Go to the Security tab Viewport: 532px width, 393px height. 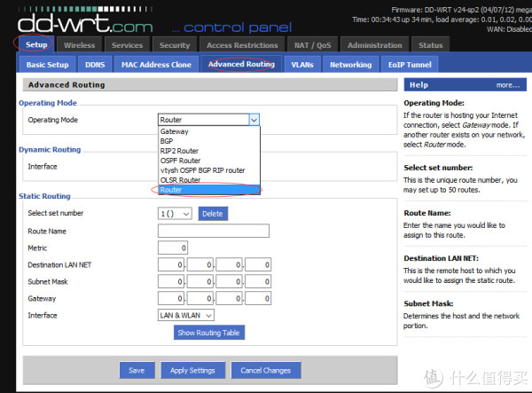[175, 45]
